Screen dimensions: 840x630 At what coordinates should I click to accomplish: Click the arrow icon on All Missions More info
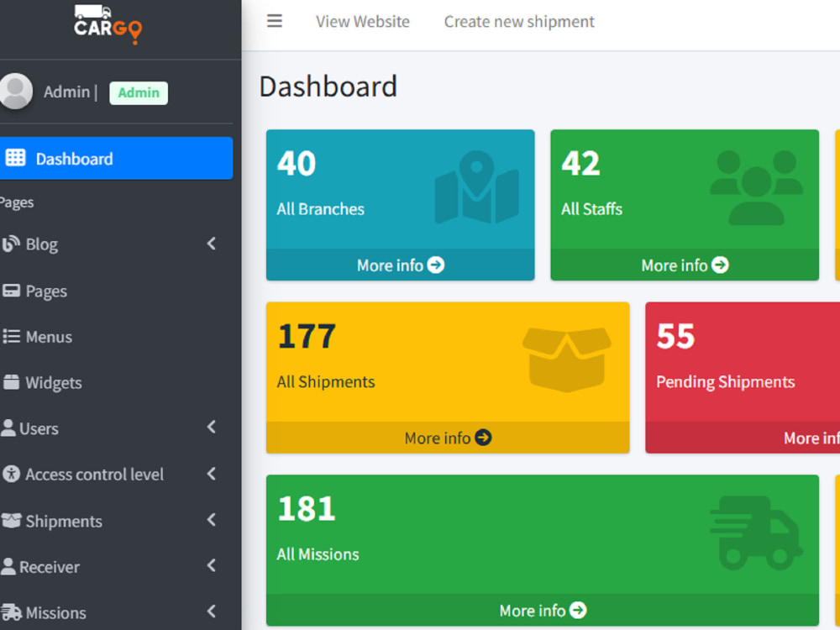click(x=578, y=610)
